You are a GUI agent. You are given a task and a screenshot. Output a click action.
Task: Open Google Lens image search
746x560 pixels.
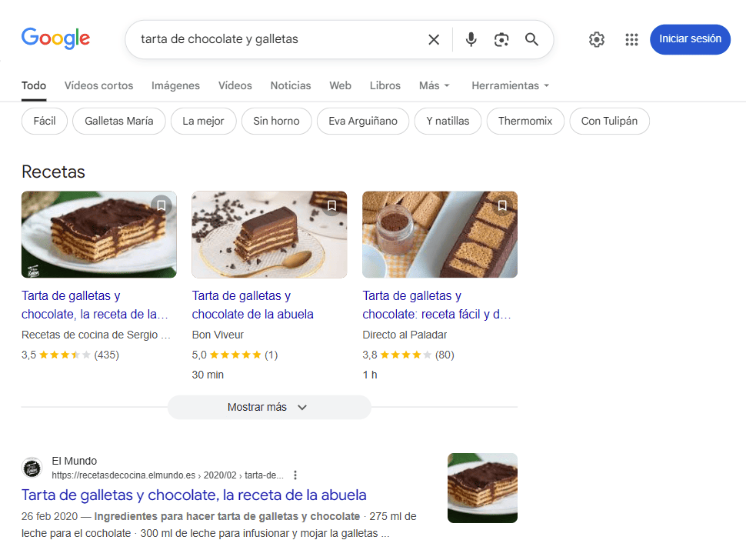pyautogui.click(x=501, y=39)
